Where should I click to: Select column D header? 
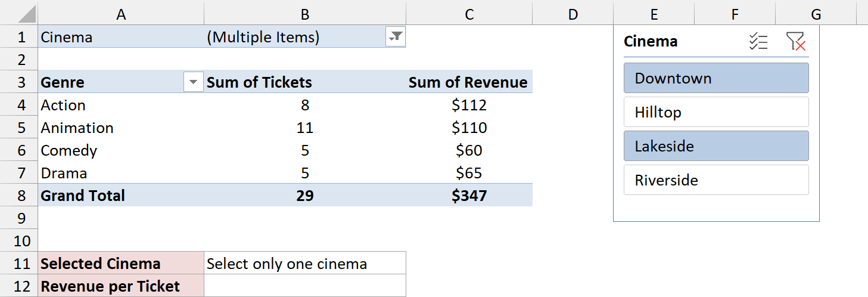click(573, 14)
